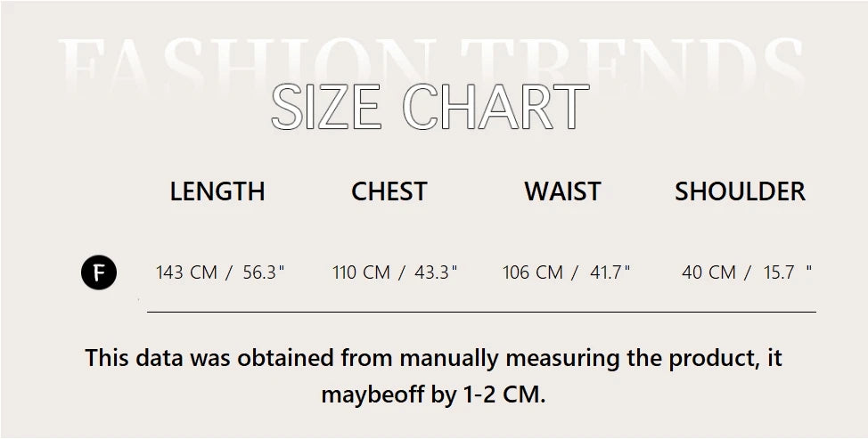Click the 56.3" length in inches

(263, 272)
